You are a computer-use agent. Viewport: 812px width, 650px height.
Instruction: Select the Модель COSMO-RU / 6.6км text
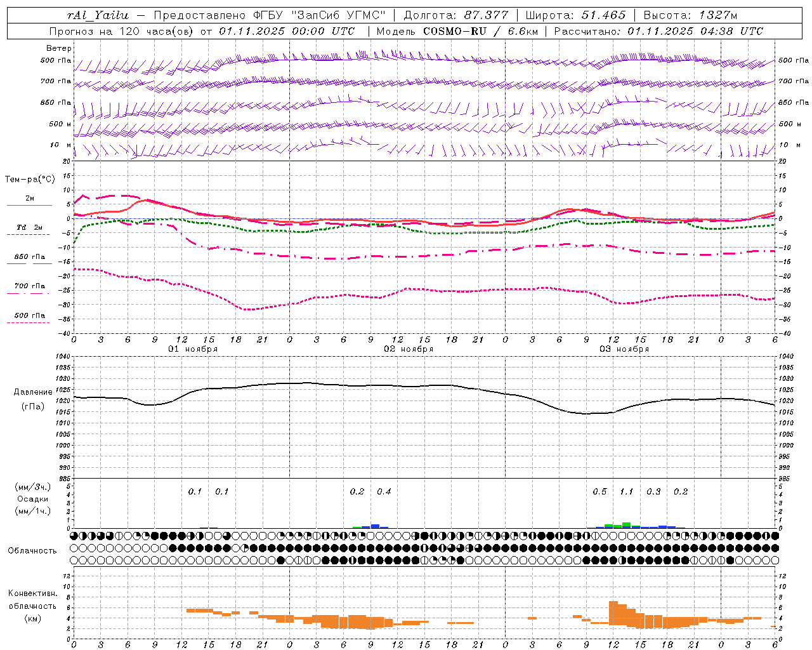point(457,31)
